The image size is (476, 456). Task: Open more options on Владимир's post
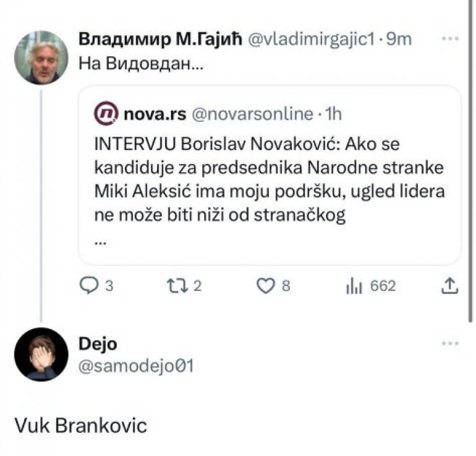(451, 38)
